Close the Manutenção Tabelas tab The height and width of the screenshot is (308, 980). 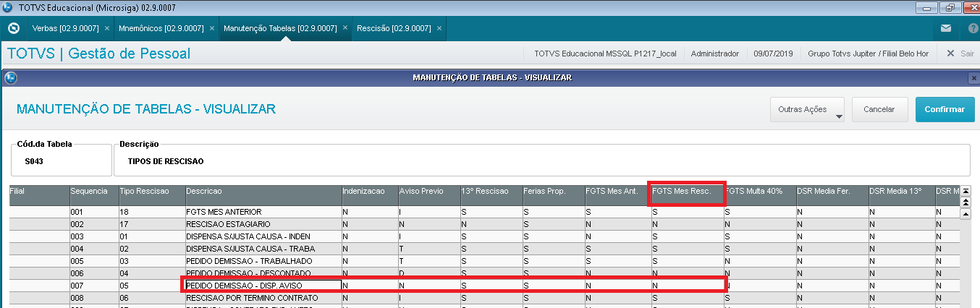(345, 29)
